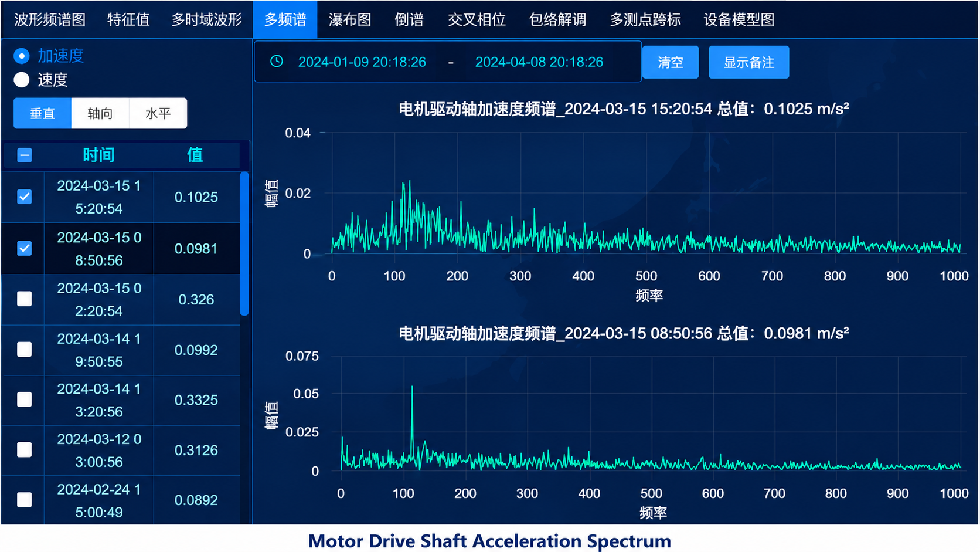The image size is (980, 552).
Task: Click the 显示备注 button
Action: (749, 62)
